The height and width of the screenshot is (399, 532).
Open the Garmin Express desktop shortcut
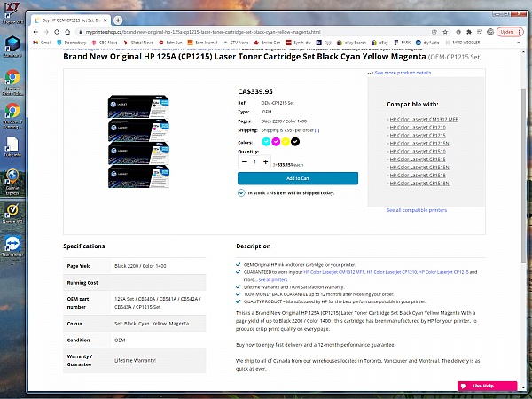click(12, 182)
